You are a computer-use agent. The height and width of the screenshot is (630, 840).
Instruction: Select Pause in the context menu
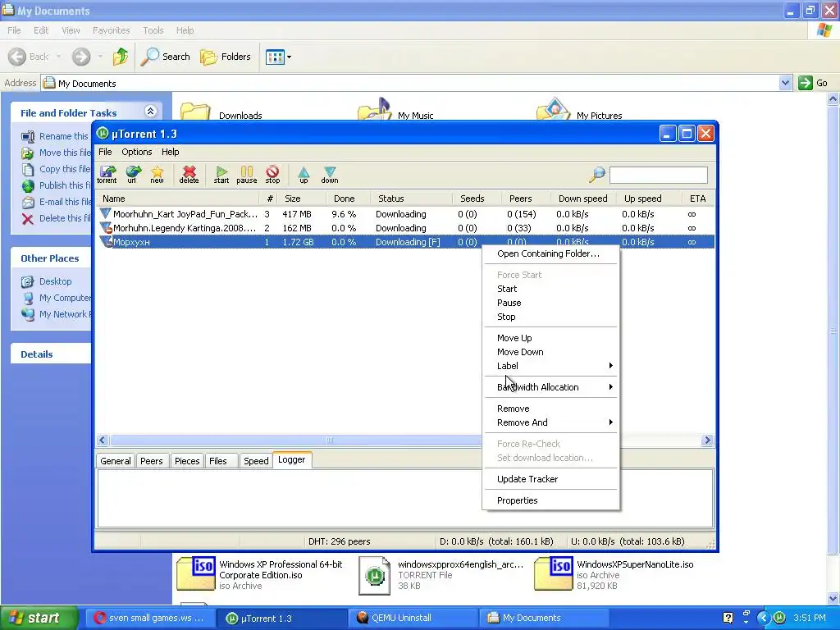(x=550, y=303)
